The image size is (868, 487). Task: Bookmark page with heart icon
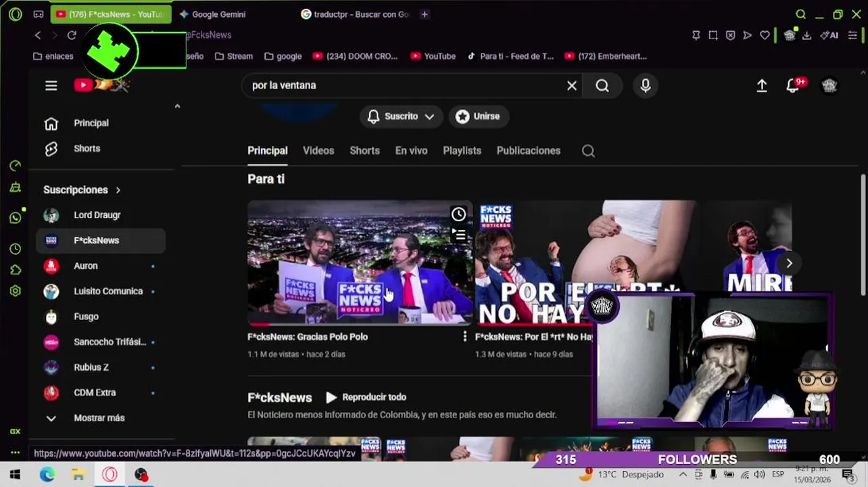tap(765, 35)
